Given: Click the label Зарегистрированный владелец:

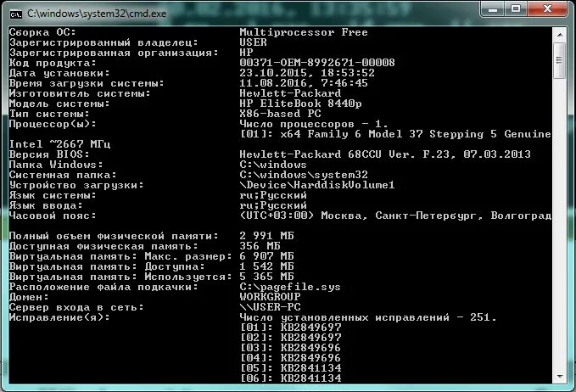Looking at the screenshot, I should (x=103, y=42).
